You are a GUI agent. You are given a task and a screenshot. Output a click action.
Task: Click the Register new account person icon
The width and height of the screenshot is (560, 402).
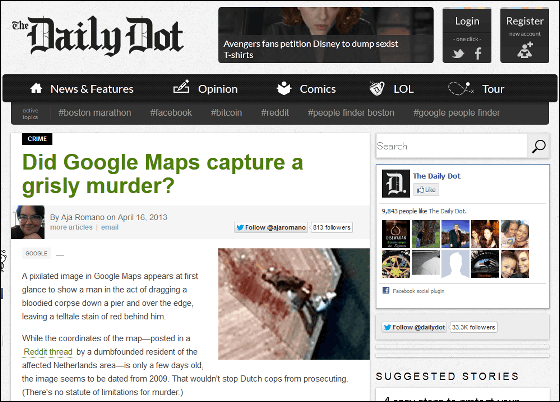coord(525,50)
